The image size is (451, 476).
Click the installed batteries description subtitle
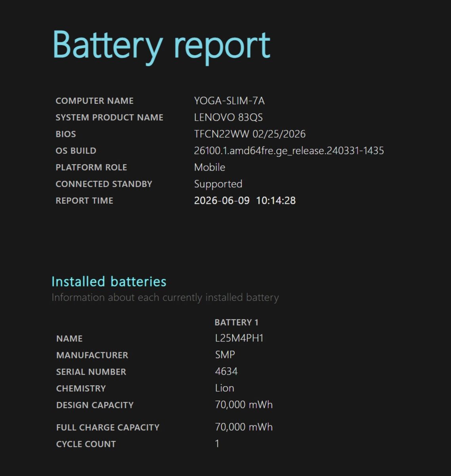point(165,297)
